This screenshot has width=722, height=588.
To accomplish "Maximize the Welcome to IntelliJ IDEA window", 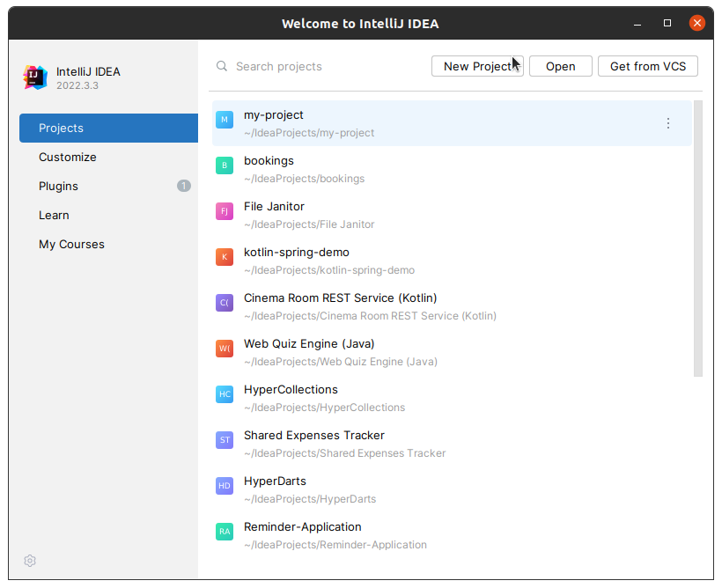I will click(x=667, y=23).
